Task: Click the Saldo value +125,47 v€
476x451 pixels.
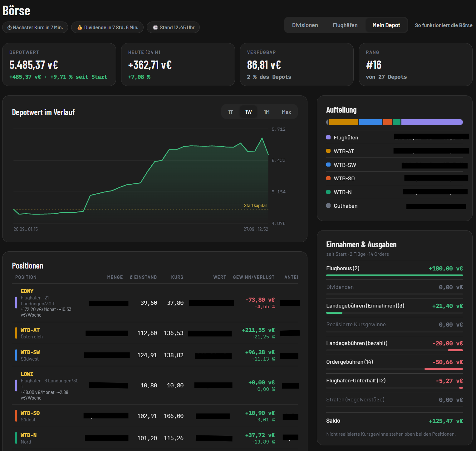Action: [446, 421]
